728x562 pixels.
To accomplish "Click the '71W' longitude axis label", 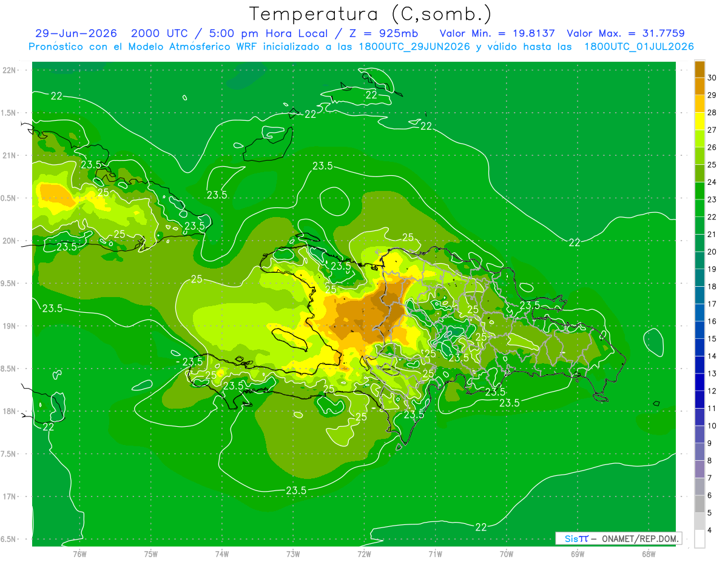I will [x=435, y=554].
